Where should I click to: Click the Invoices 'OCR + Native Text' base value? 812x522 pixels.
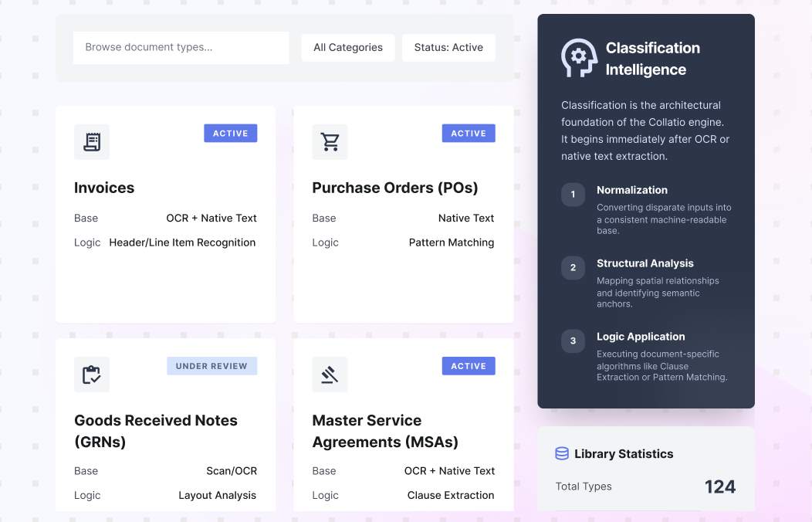[x=211, y=218]
